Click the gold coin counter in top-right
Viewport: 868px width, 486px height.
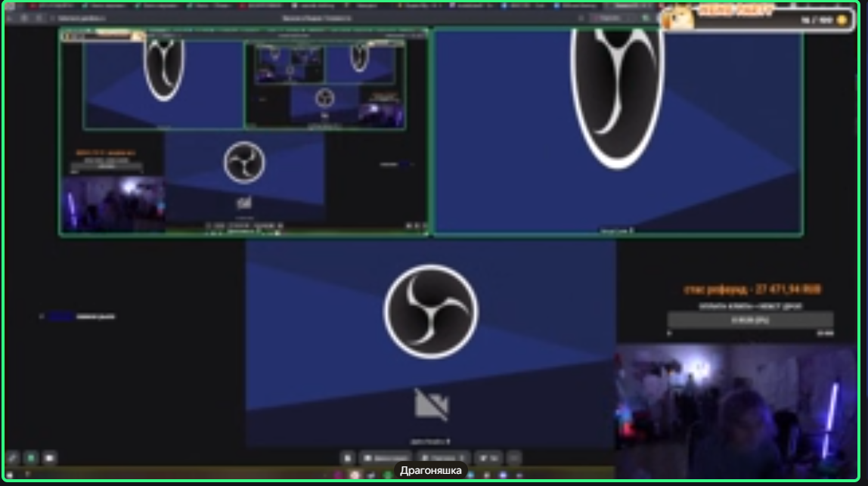click(x=840, y=20)
